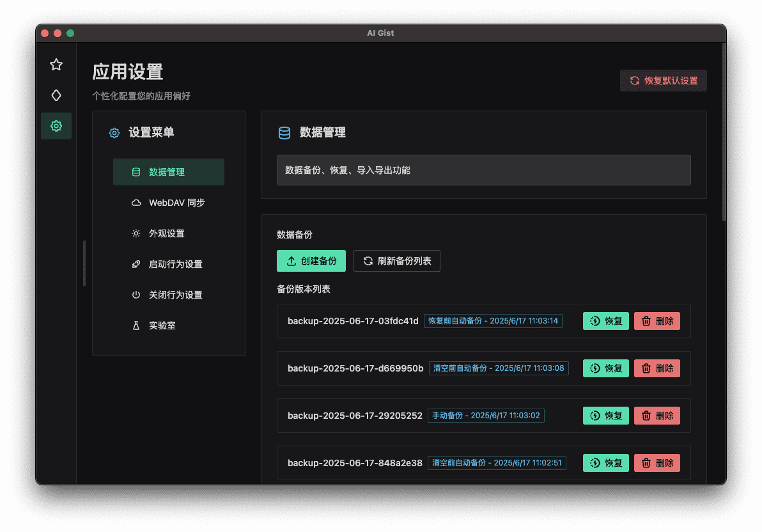Screen dimensions: 762x532
Task: Click the 应用设置 page title
Action: pos(127,72)
